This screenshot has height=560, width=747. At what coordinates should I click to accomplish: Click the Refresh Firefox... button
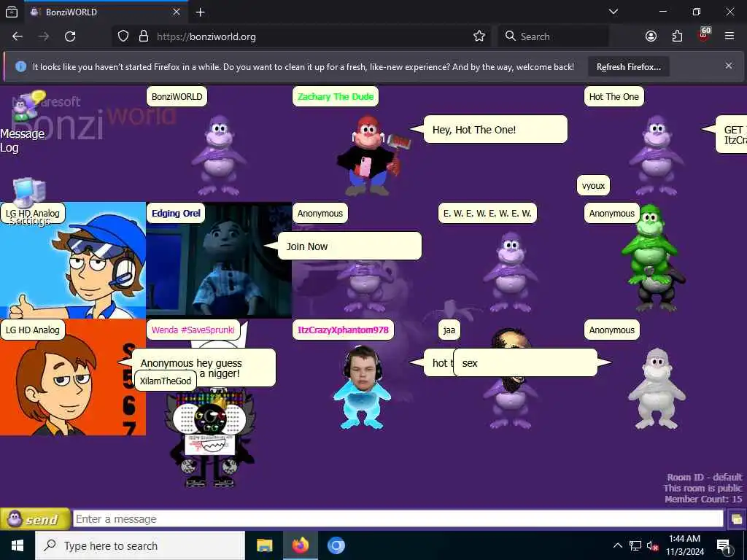coord(628,66)
